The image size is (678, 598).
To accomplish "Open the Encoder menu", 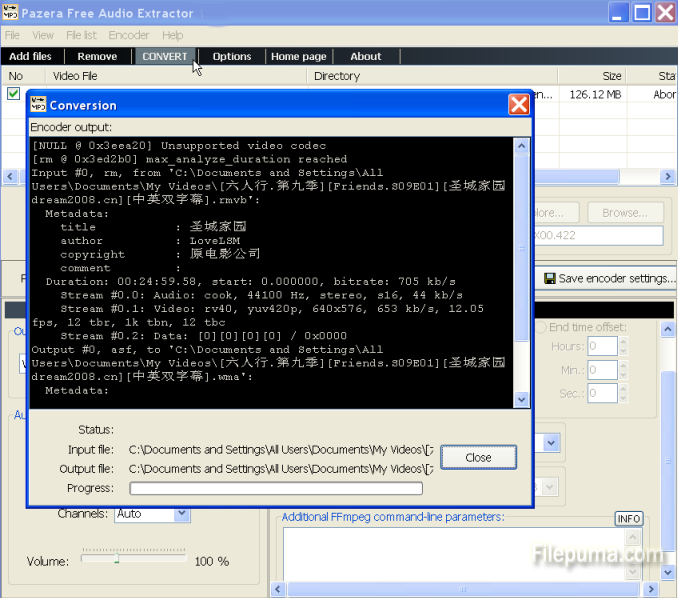I will click(x=128, y=35).
